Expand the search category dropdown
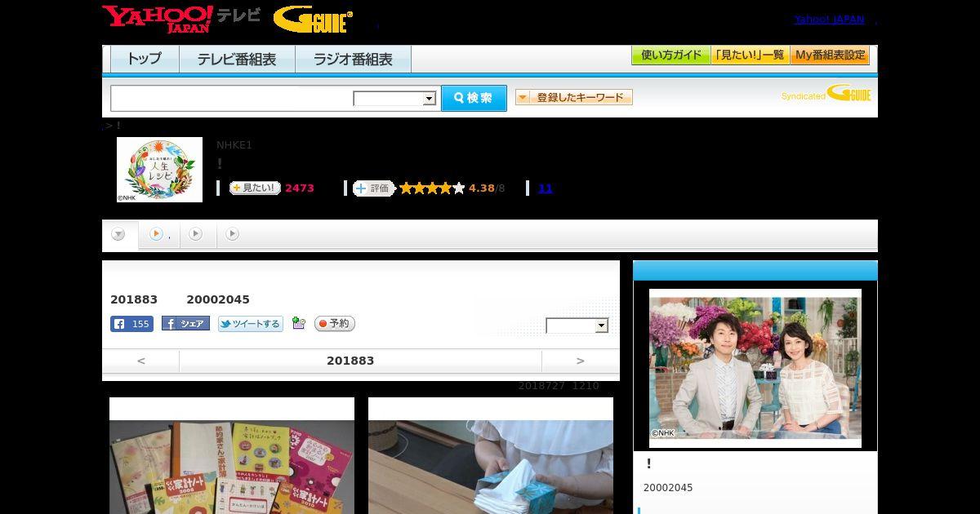Image resolution: width=980 pixels, height=514 pixels. click(394, 99)
